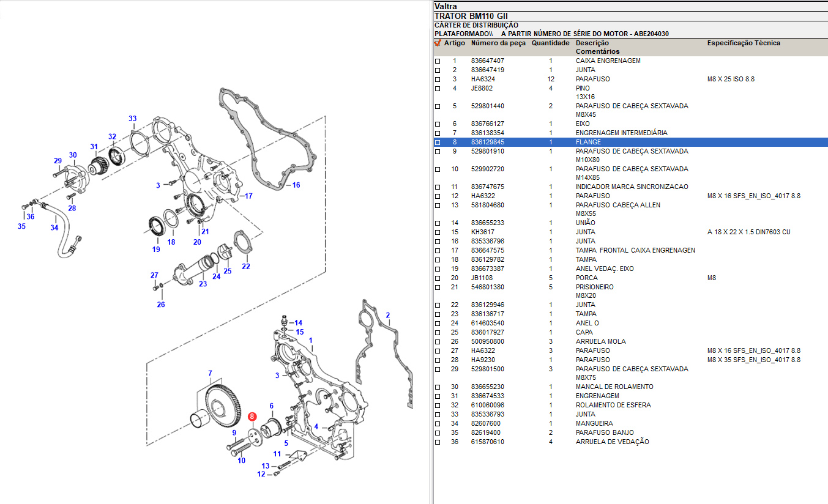Select callout 31 above the small gear
The image size is (828, 504).
94,147
